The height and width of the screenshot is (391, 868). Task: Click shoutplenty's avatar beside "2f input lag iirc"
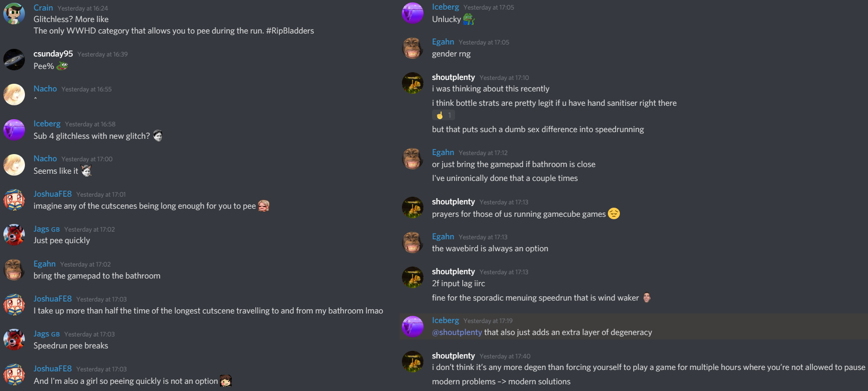[412, 278]
